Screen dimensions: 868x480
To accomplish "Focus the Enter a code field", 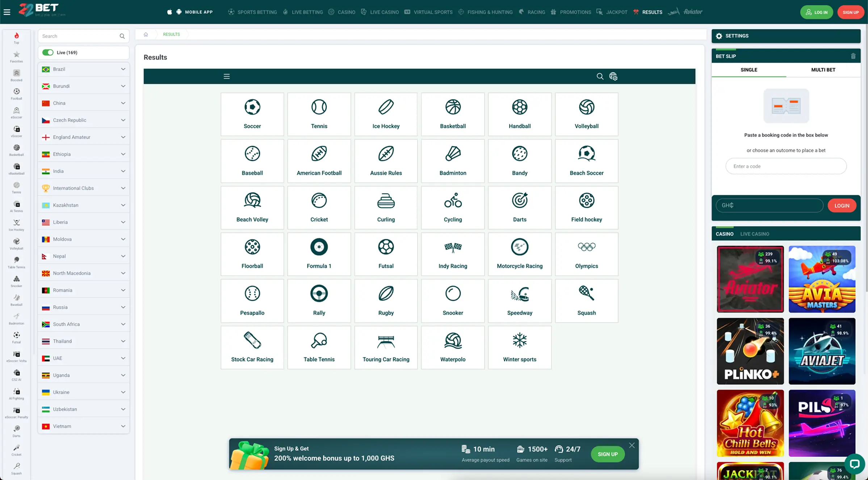I will point(786,166).
